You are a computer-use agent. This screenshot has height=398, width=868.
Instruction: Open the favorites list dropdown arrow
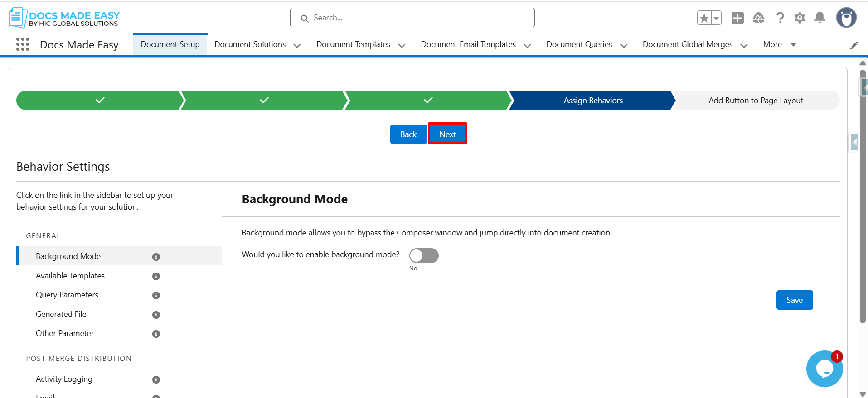716,18
